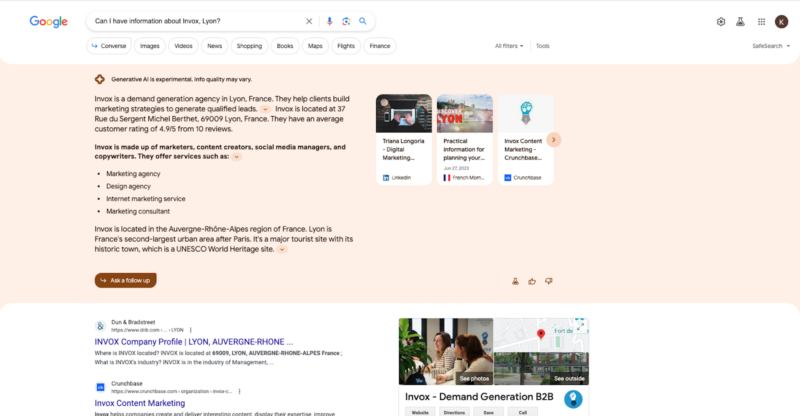Give thumbs up to AI answer
This screenshot has height=416, width=800.
point(532,281)
